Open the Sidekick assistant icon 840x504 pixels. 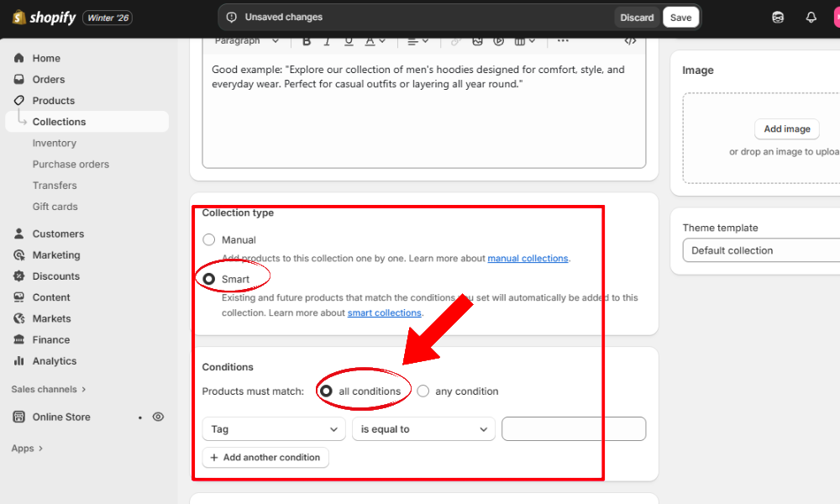pyautogui.click(x=778, y=18)
